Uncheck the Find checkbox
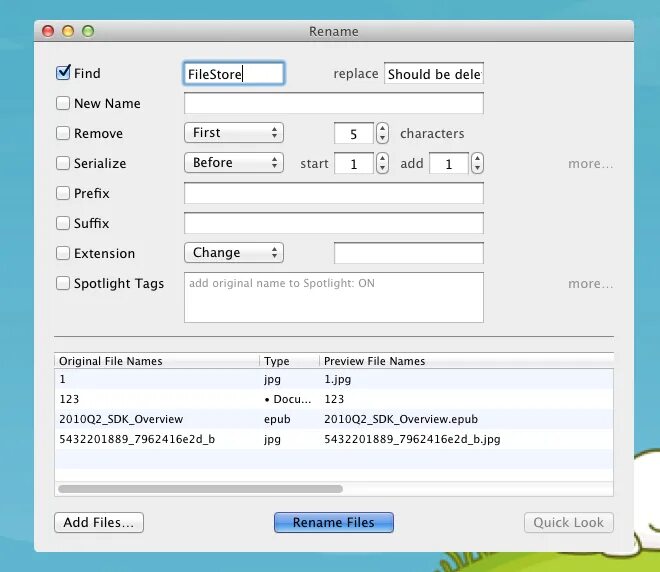The image size is (660, 572). (x=63, y=73)
